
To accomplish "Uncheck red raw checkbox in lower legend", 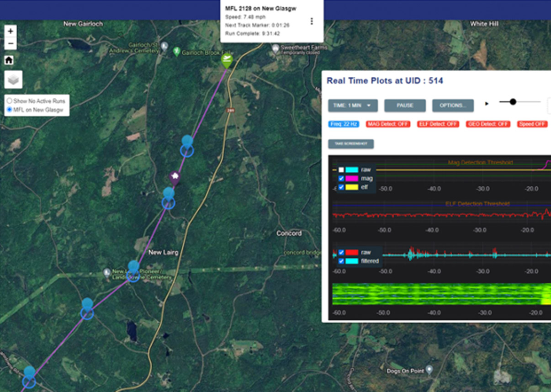I will (x=341, y=252).
